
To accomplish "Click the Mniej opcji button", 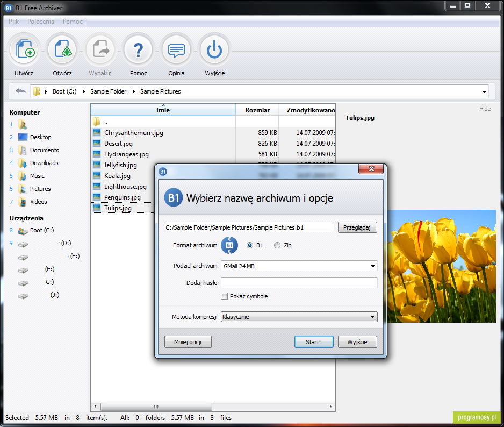I will point(188,341).
